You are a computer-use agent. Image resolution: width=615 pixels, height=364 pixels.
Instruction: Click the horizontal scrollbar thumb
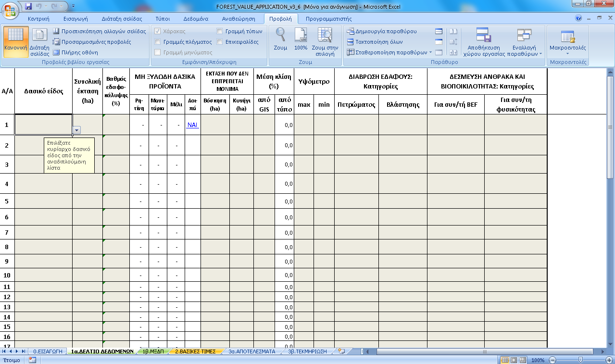(485, 351)
